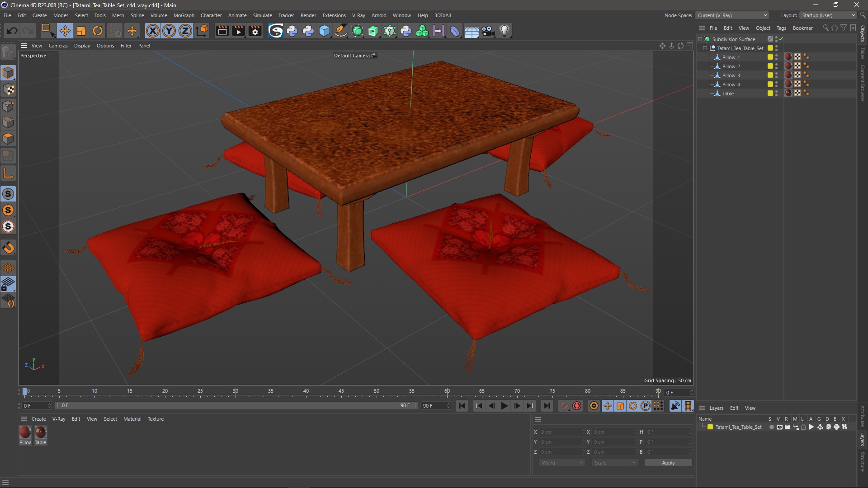Viewport: 868px width, 488px height.
Task: Open viewport Cameras menu
Action: coord(58,46)
